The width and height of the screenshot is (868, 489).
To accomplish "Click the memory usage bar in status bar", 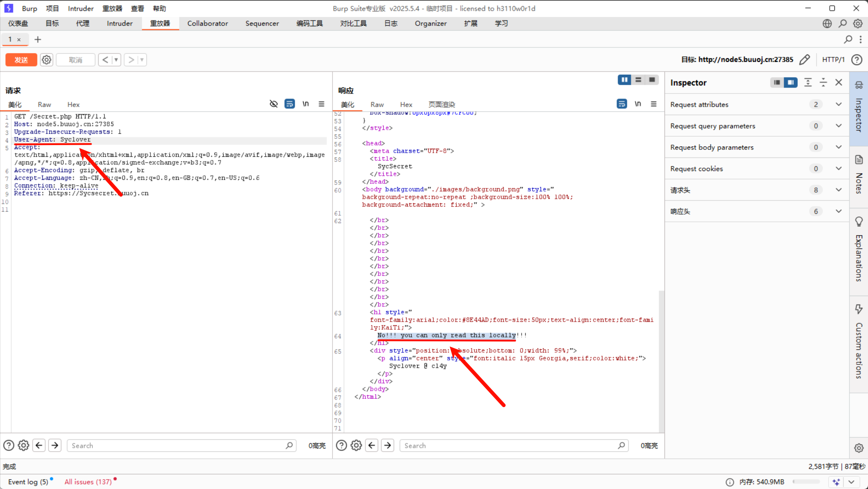I will point(806,482).
